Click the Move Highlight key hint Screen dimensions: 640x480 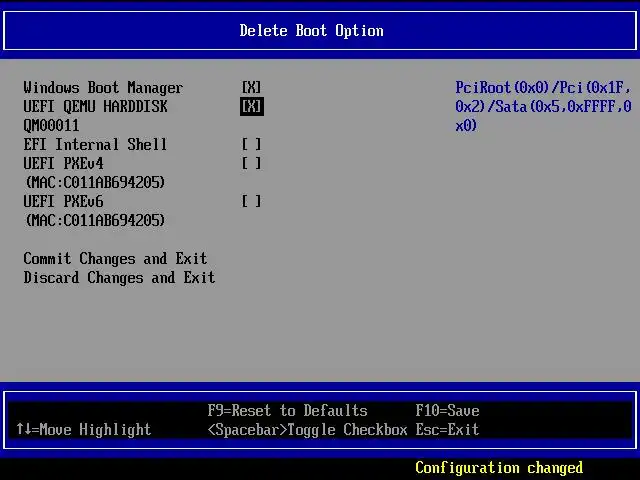pos(84,429)
